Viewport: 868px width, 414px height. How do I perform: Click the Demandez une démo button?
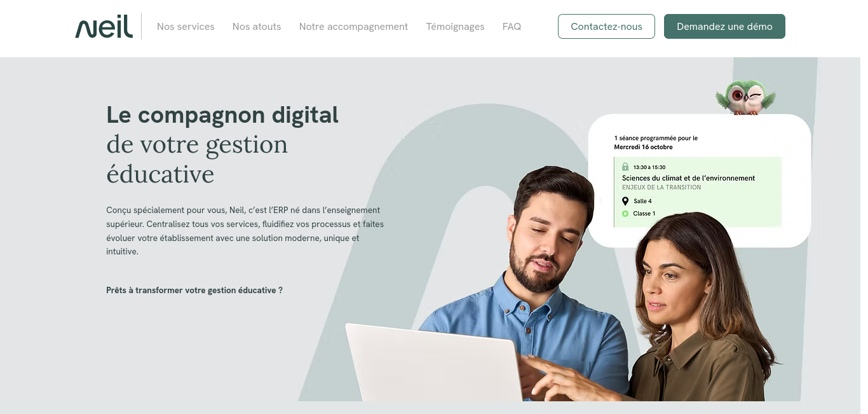[724, 27]
